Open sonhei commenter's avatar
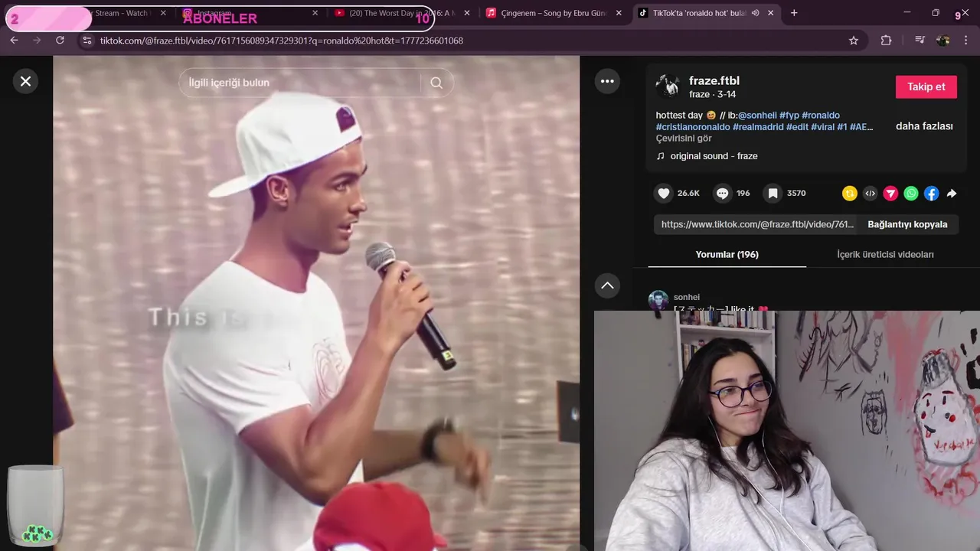Viewport: 980px width, 551px height. tap(658, 300)
